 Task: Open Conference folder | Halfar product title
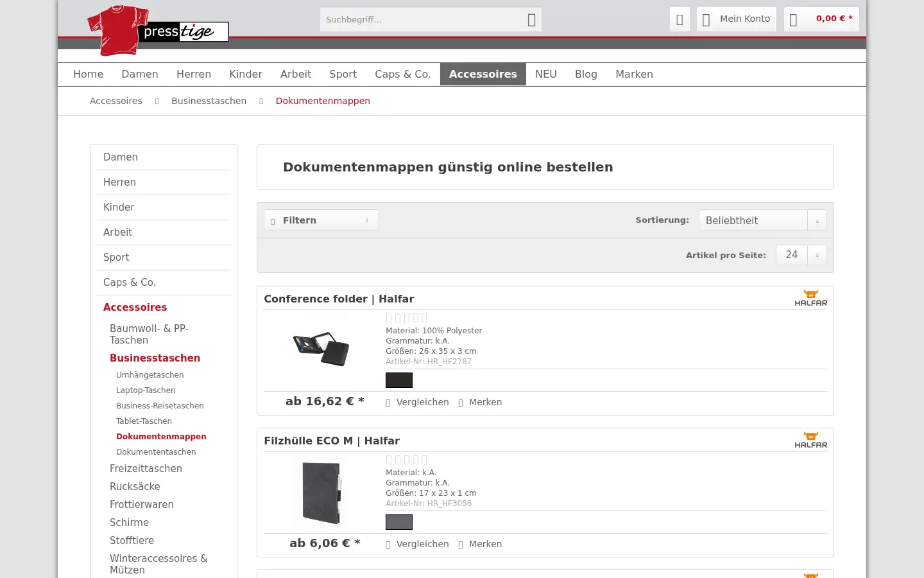point(339,299)
